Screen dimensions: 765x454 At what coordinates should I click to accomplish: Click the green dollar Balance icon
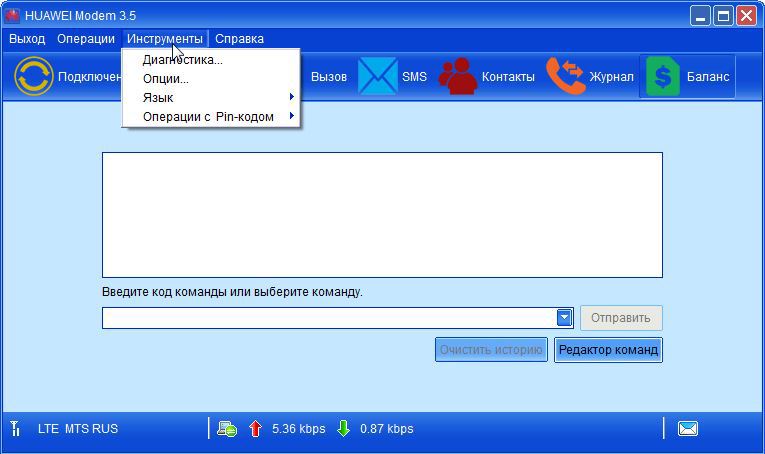663,76
